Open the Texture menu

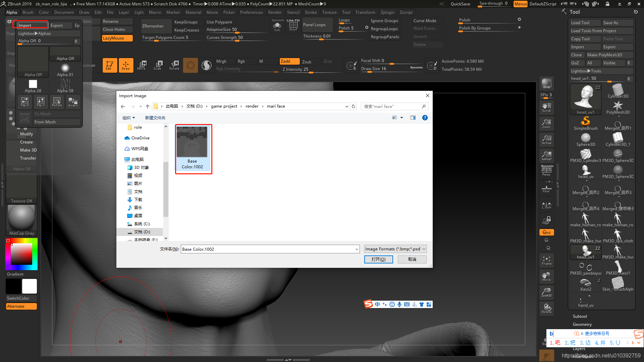tap(329, 12)
